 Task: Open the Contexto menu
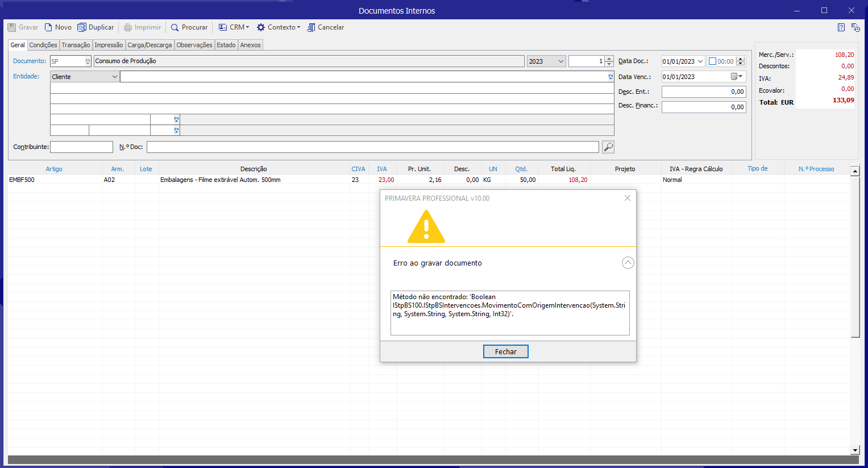point(278,27)
